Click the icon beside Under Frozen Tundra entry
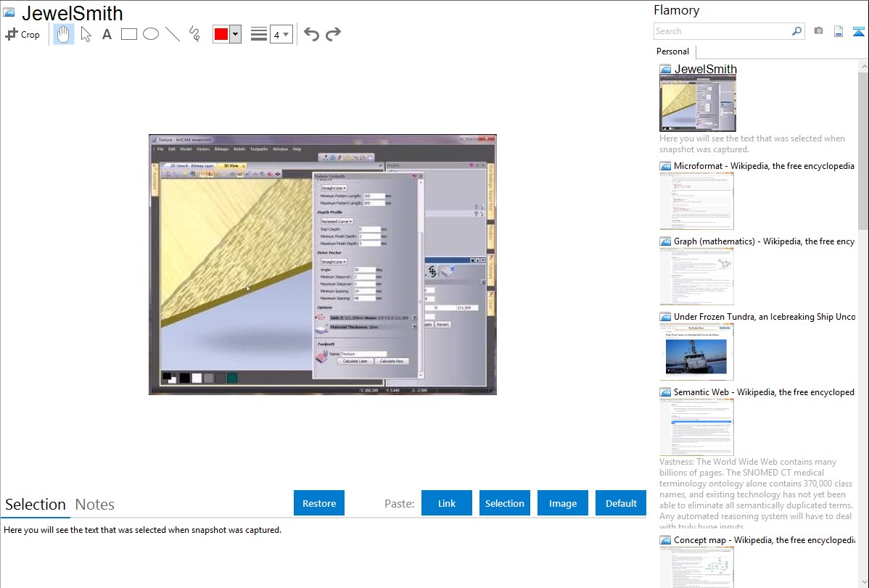This screenshot has width=869, height=588. coord(665,317)
